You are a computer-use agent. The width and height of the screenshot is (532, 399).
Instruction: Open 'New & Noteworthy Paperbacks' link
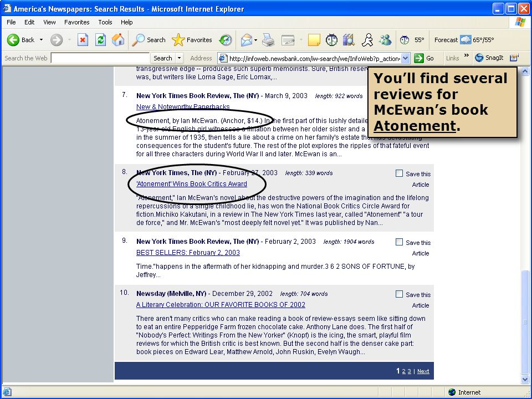click(x=183, y=106)
